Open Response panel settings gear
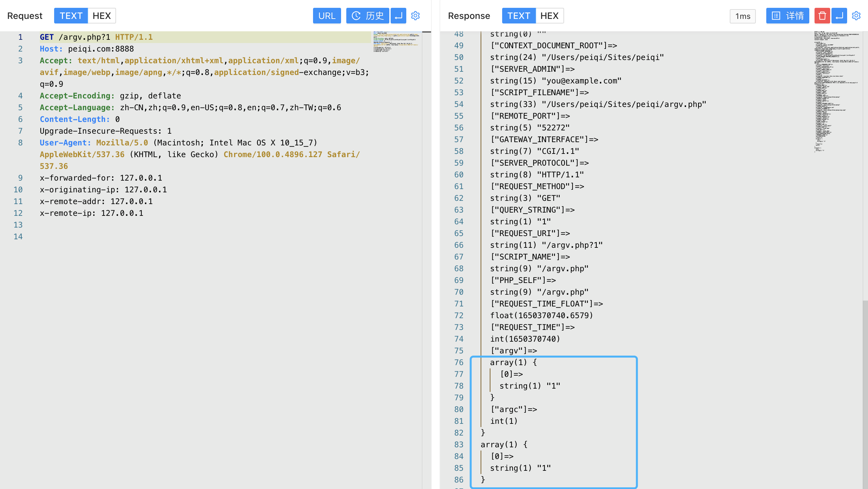Viewport: 868px width, 489px height. [x=856, y=16]
